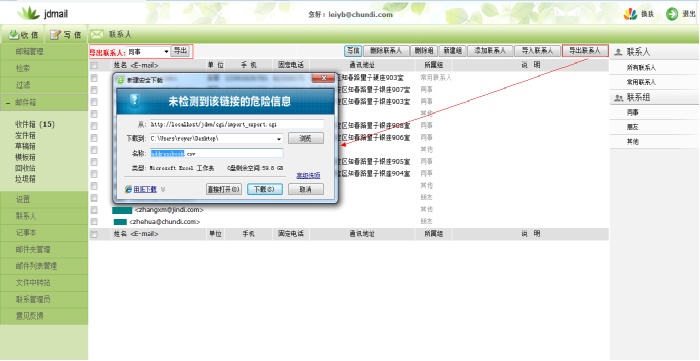The width and height of the screenshot is (700, 361).
Task: Check the zhehua@chundi.com contact row
Action: pos(94,221)
